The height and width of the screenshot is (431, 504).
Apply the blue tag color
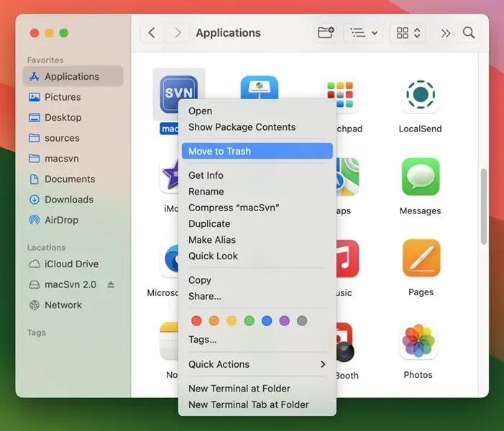(267, 320)
